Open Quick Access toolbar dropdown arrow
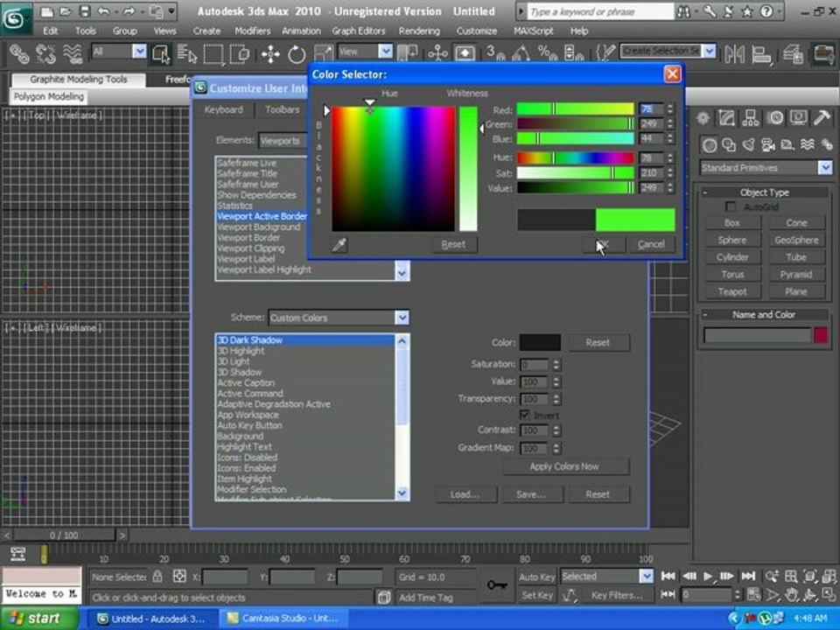This screenshot has height=630, width=840. pyautogui.click(x=171, y=10)
